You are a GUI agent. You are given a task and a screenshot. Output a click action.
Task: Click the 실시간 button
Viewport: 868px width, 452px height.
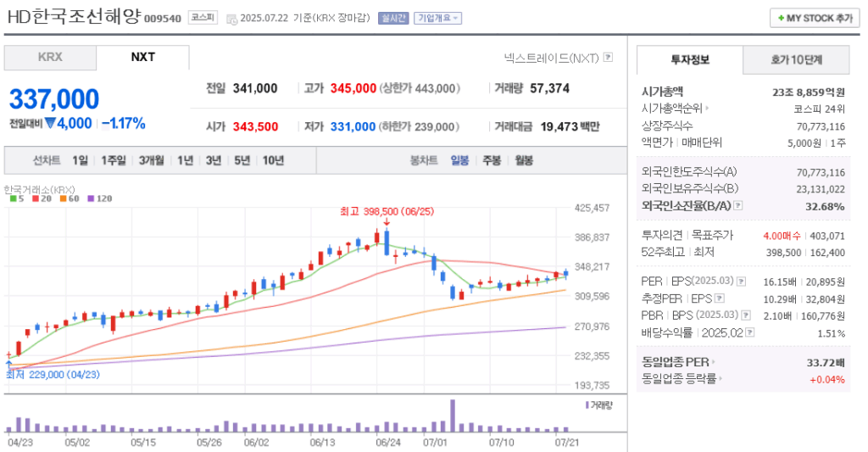point(393,19)
